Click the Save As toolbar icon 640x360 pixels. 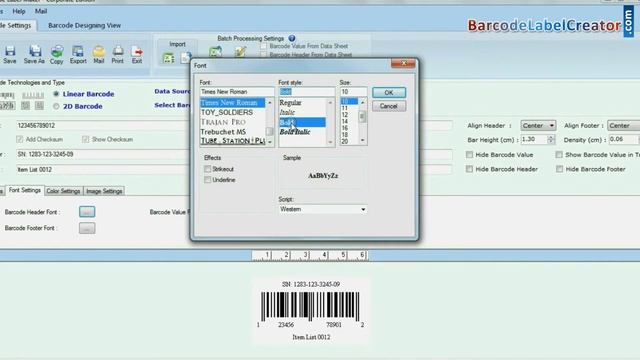point(34,55)
